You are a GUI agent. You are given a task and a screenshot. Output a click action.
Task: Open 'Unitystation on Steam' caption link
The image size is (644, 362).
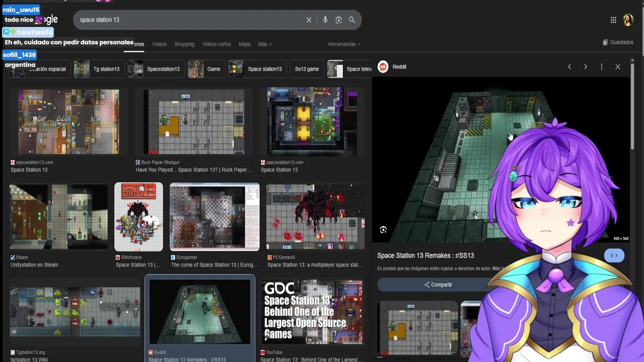click(34, 265)
